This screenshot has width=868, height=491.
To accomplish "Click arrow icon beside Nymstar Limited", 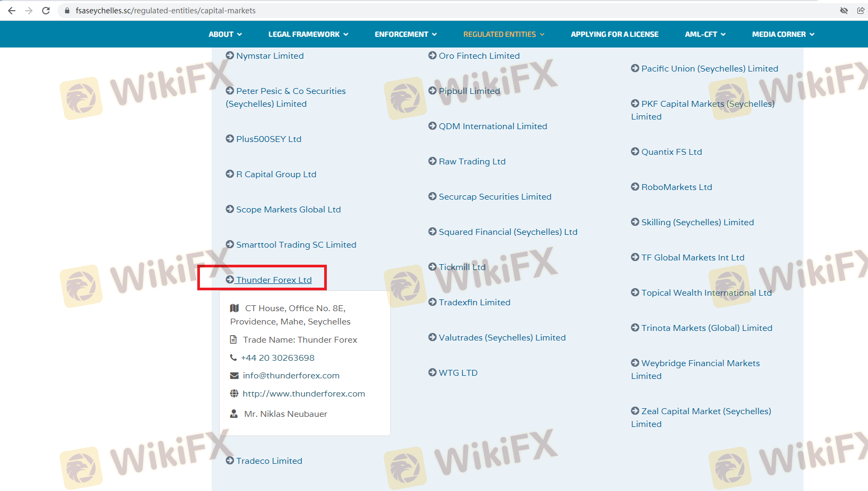I will click(230, 56).
